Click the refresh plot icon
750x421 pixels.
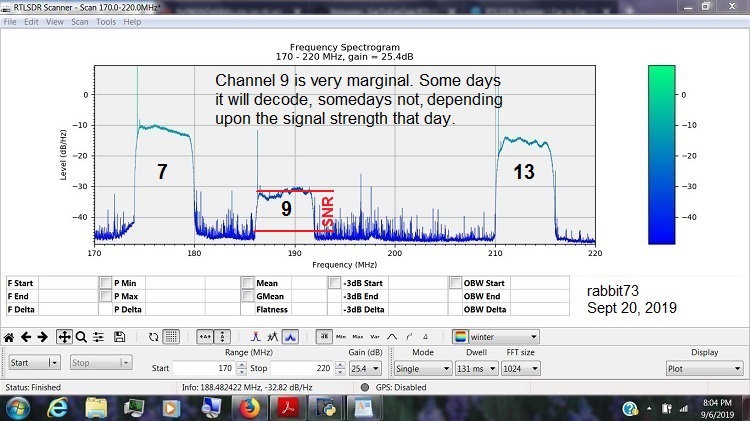click(x=153, y=337)
